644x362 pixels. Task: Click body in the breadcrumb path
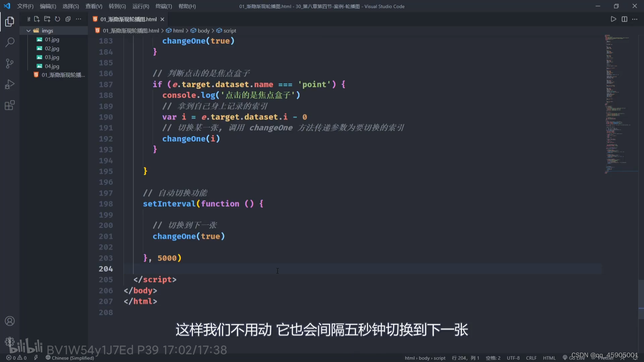[204, 31]
